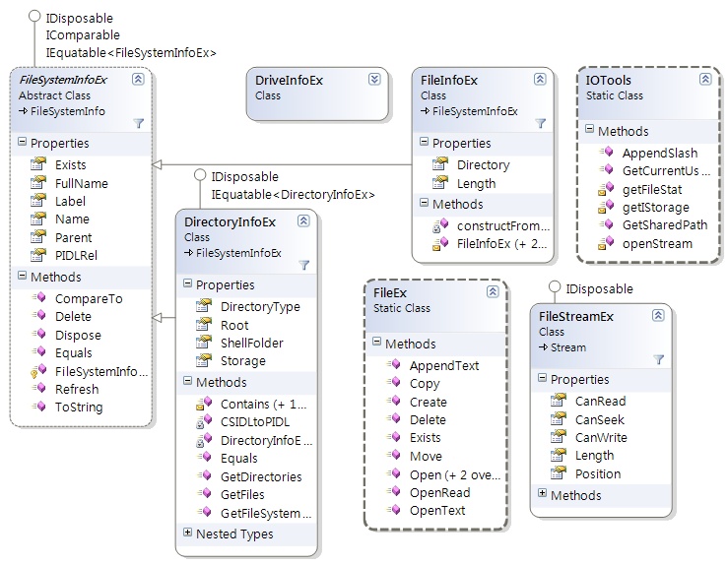Collapse the FileEx class box
The height and width of the screenshot is (565, 728).
pyautogui.click(x=492, y=292)
